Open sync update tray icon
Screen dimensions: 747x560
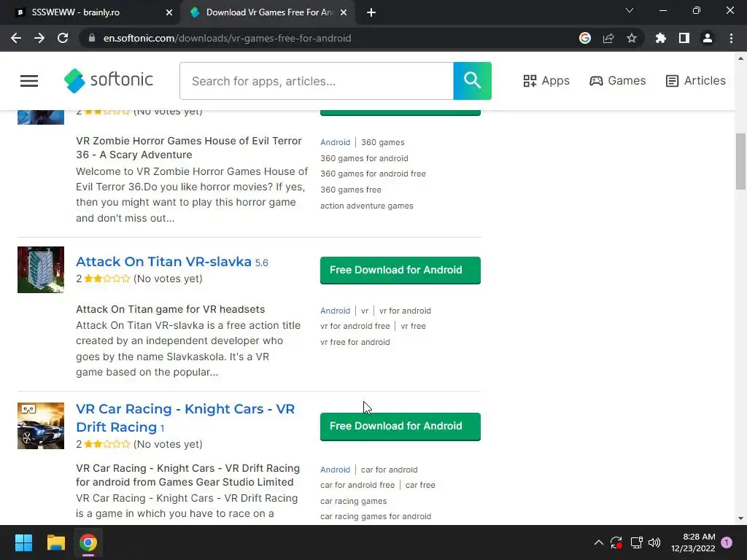616,542
